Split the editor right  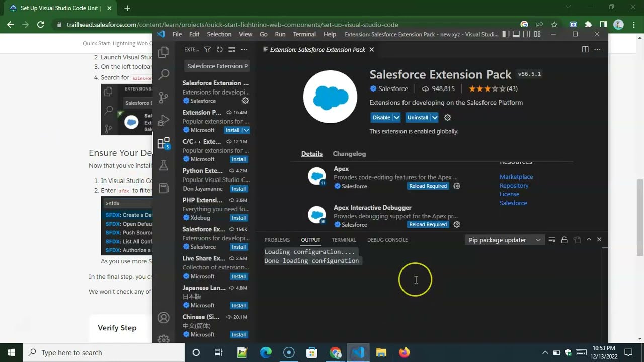click(x=585, y=49)
